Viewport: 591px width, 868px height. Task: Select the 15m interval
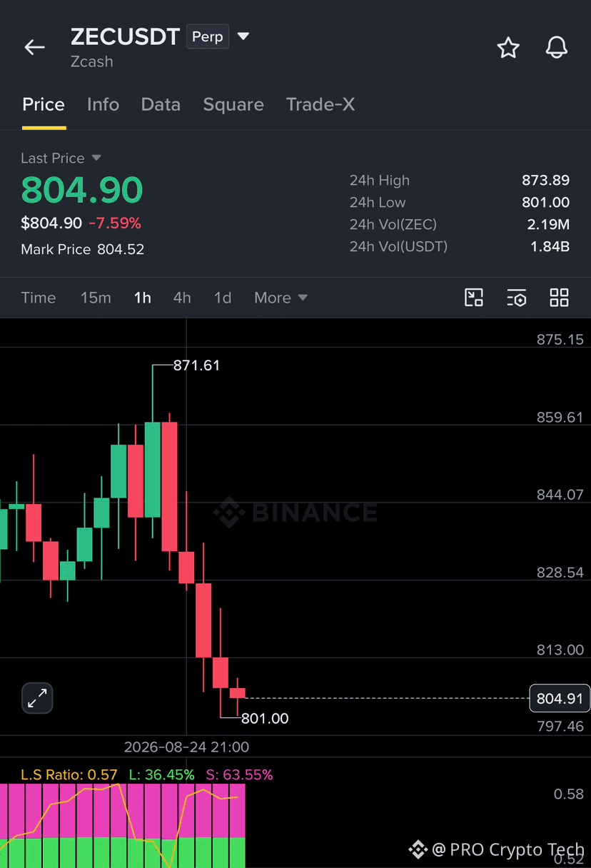coord(96,298)
